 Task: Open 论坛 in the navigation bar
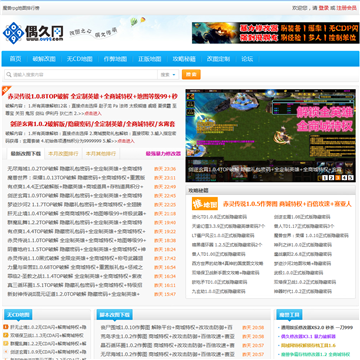coord(247,59)
